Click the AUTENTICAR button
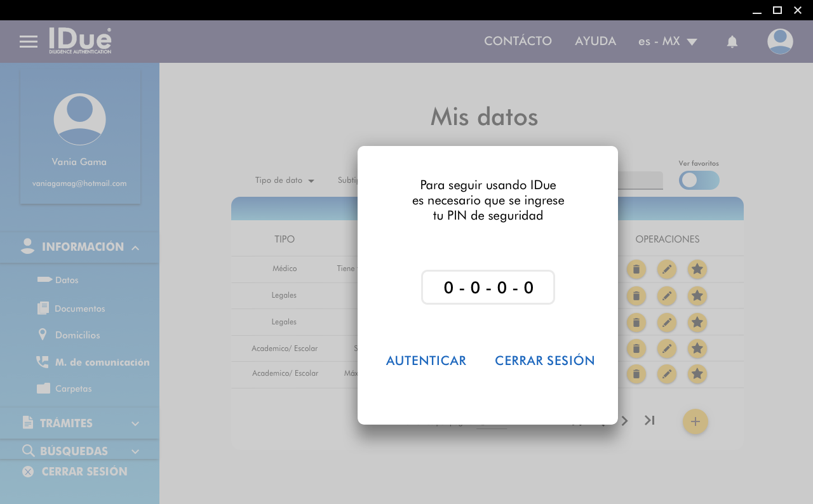 [426, 361]
